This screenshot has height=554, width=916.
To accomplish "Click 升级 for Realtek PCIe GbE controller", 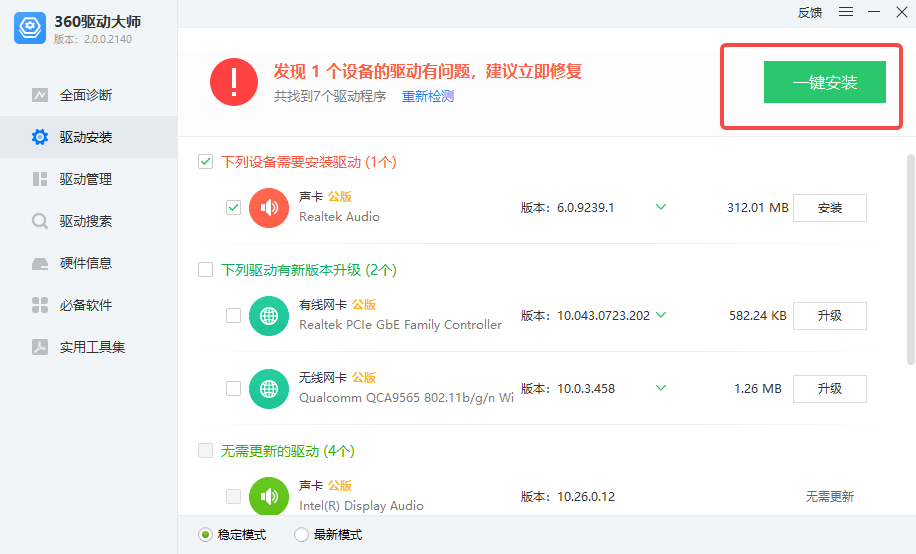I will pos(830,316).
